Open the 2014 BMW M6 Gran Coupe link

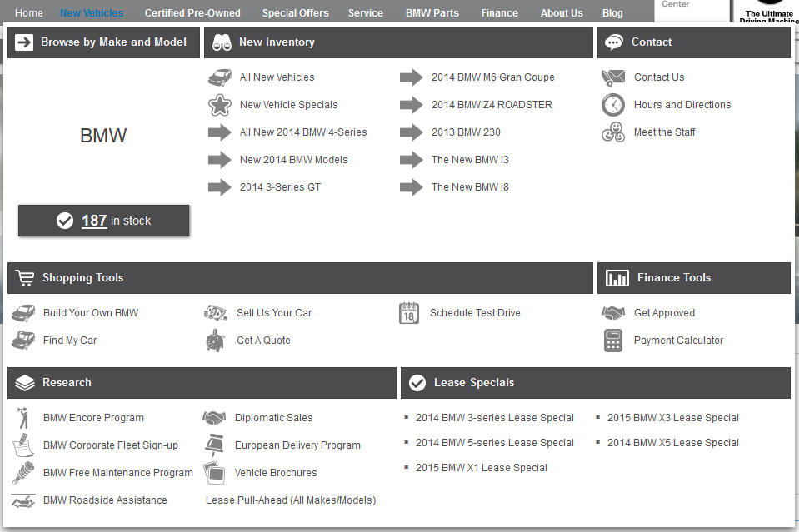[492, 77]
